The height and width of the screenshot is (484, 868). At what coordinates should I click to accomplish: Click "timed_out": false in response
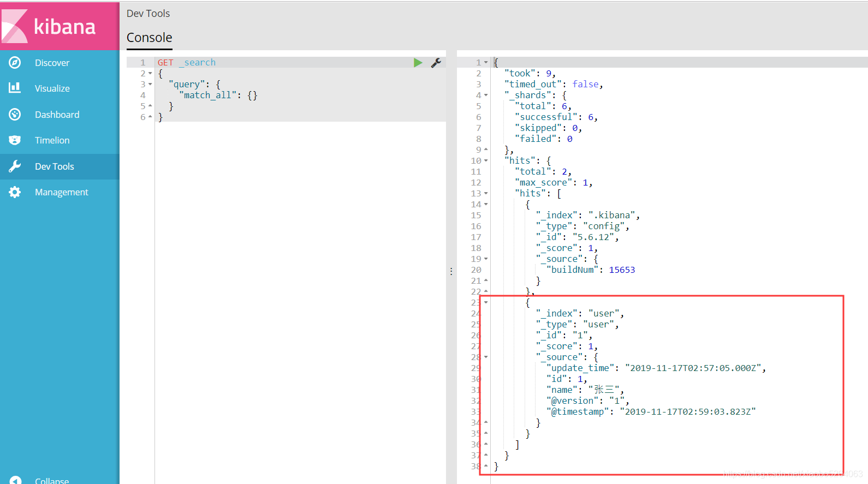tap(554, 84)
